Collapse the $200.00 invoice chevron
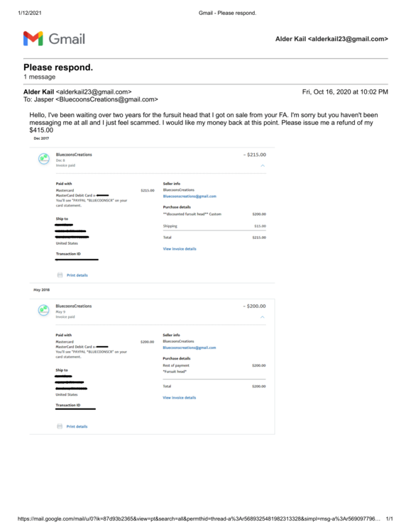411x532 pixels. [x=262, y=317]
